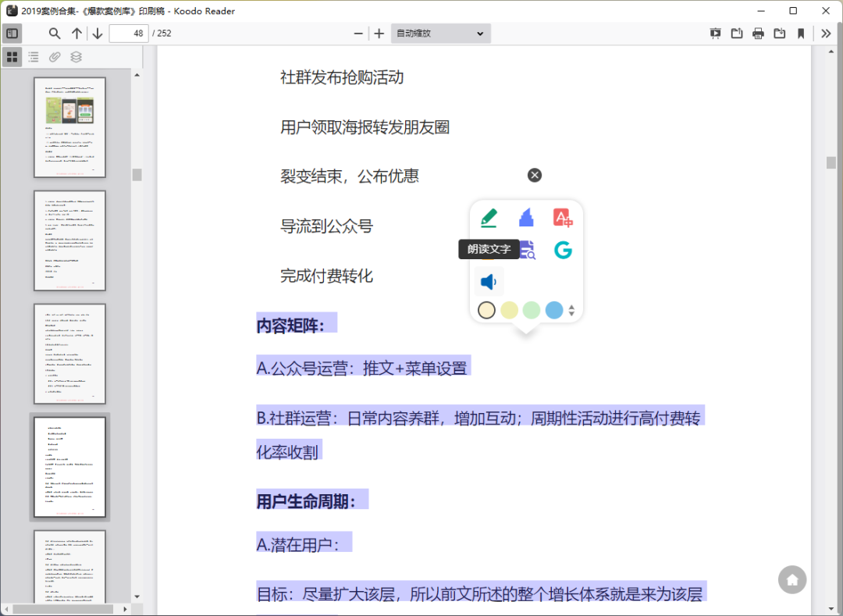Click the speaker icon to read text aloud

488,281
